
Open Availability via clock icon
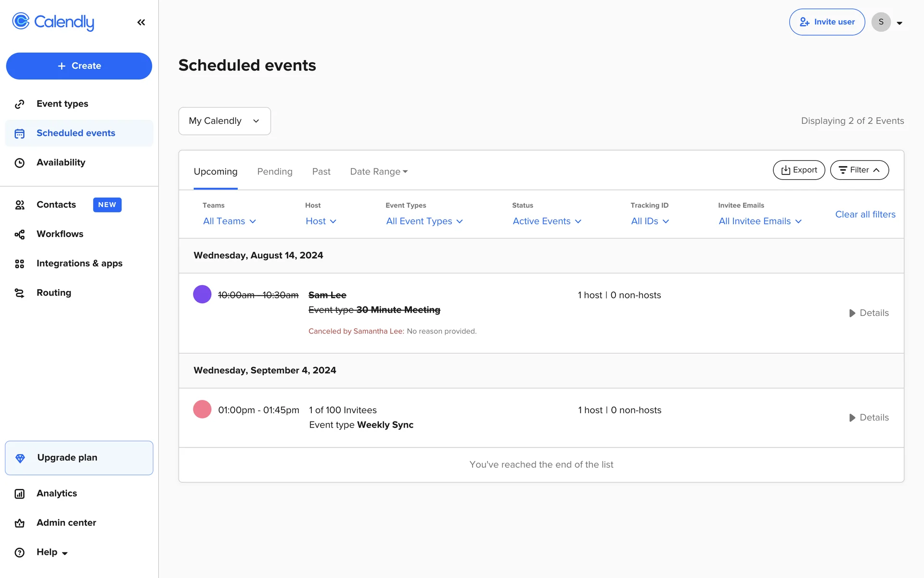(19, 163)
